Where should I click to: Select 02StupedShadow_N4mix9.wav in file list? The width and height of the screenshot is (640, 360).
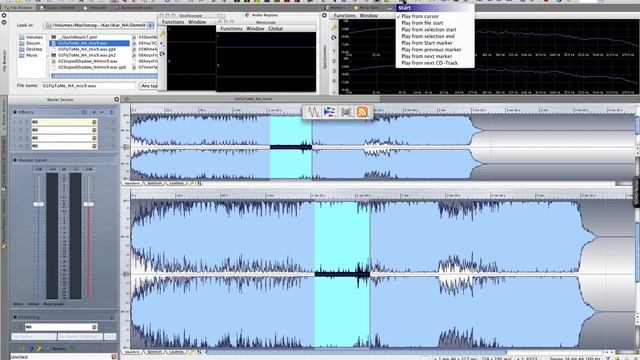(x=87, y=61)
